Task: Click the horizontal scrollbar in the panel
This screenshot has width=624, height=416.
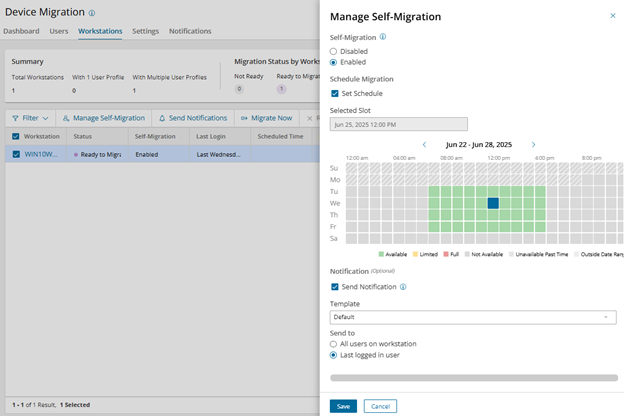Action: (472, 378)
